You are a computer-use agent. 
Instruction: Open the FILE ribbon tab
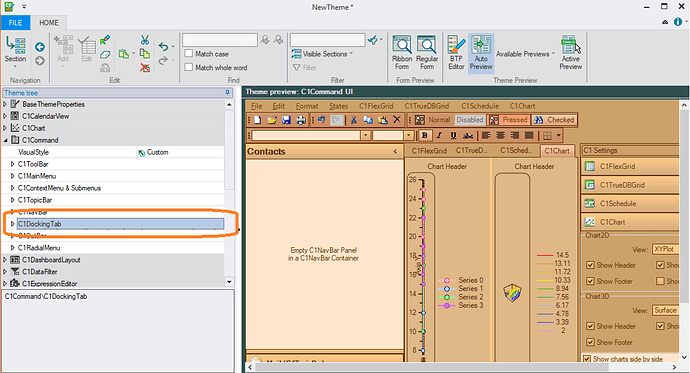click(x=15, y=23)
